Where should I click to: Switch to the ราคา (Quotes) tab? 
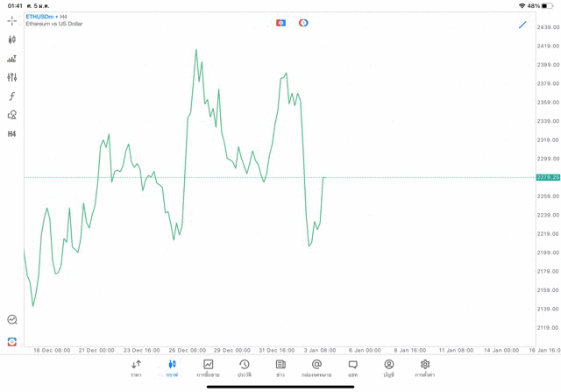coord(136,368)
